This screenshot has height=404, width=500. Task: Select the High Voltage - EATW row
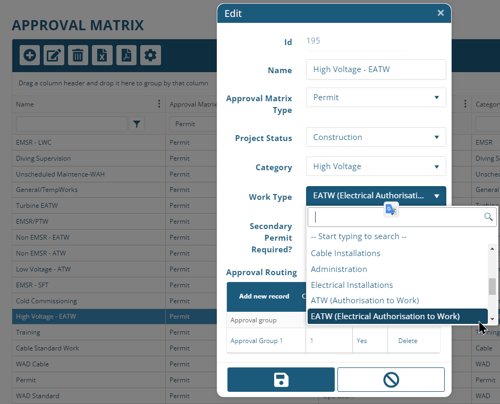tap(114, 317)
